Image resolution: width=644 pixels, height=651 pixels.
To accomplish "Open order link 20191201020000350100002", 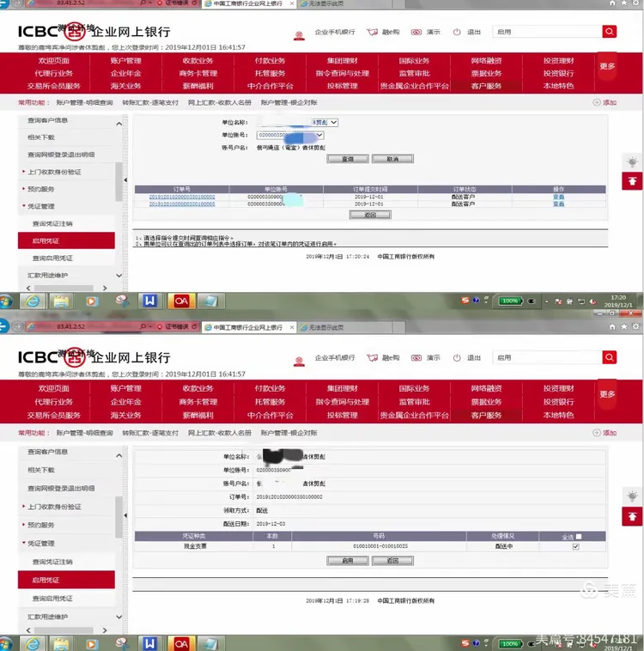I will [182, 197].
